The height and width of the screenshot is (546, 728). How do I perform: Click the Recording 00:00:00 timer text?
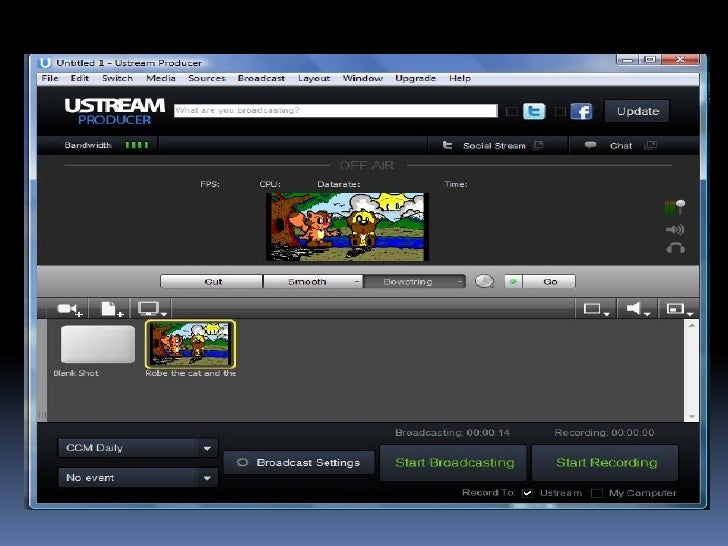[604, 433]
